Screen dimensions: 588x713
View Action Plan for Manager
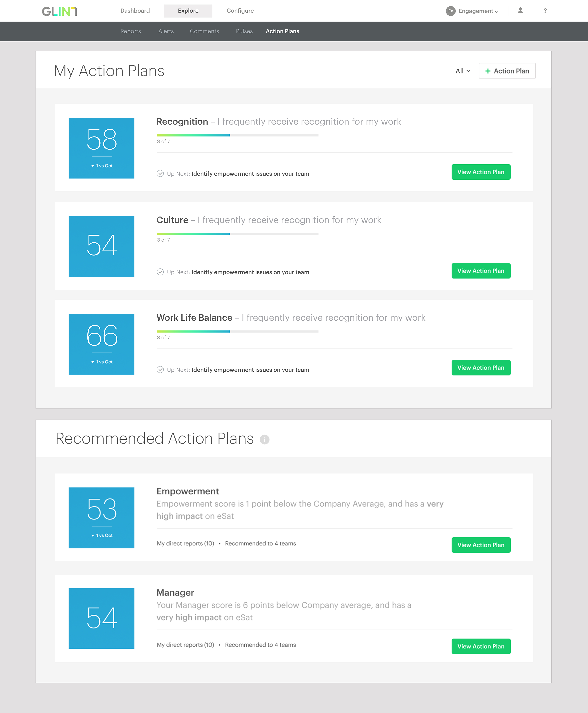pos(481,646)
